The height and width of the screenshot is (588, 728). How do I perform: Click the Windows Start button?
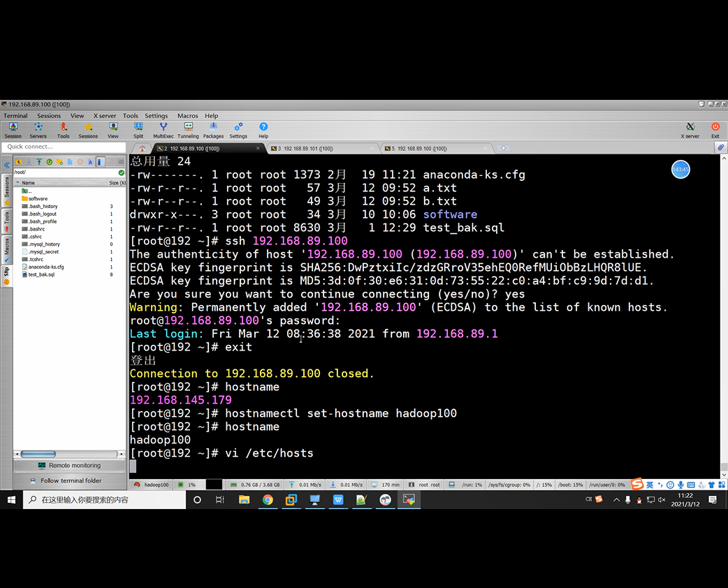(11, 500)
